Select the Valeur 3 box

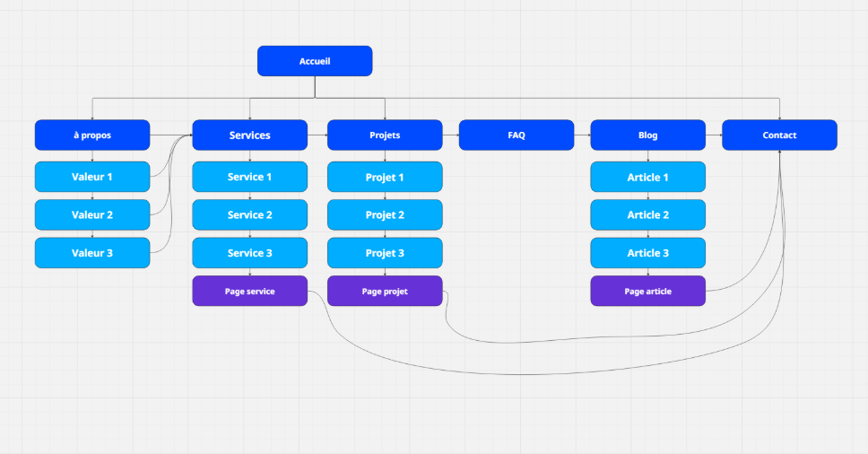pyautogui.click(x=92, y=253)
